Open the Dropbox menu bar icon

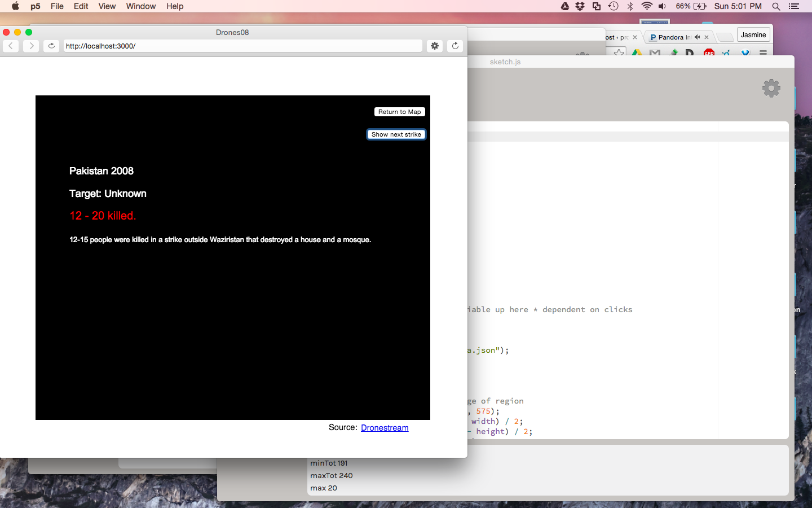point(580,6)
